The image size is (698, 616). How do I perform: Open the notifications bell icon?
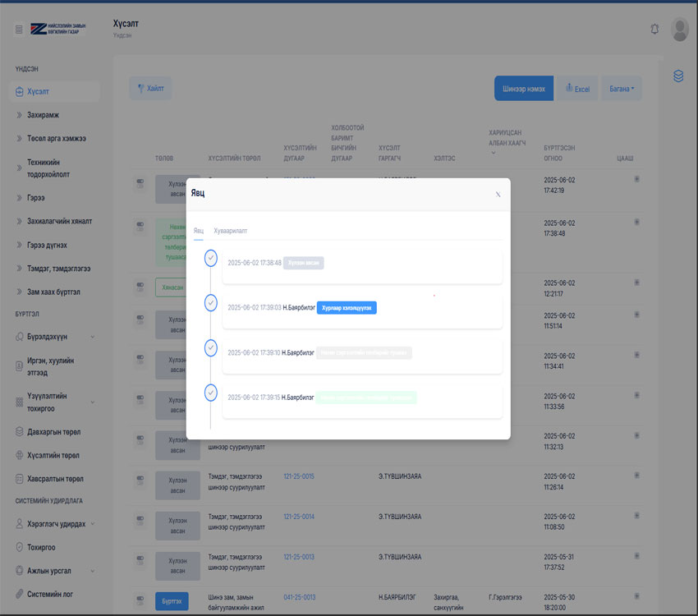point(654,29)
